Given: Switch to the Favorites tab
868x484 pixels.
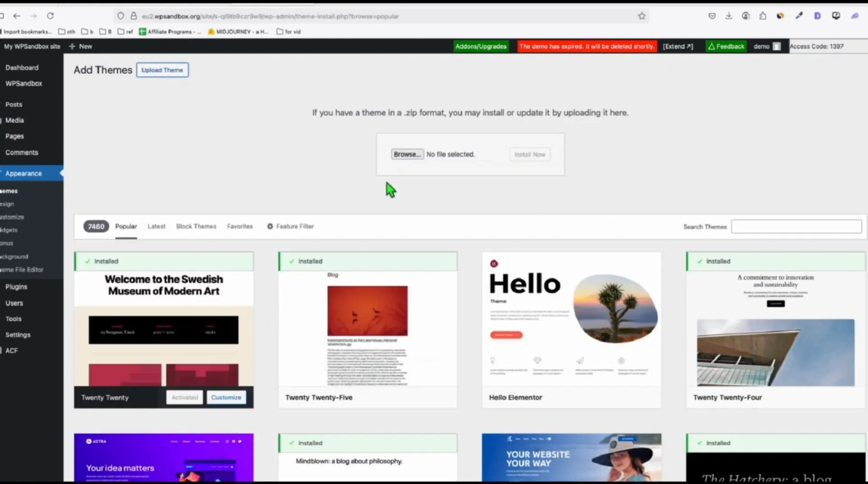Looking at the screenshot, I should click(x=240, y=226).
